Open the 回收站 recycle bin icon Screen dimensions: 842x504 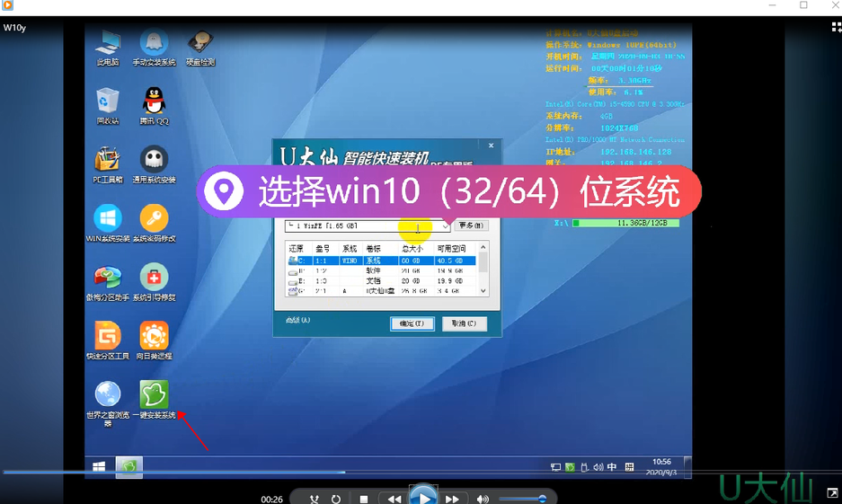[108, 107]
